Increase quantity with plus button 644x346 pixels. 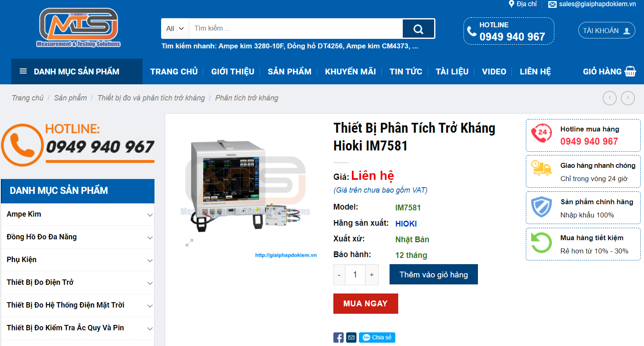372,274
